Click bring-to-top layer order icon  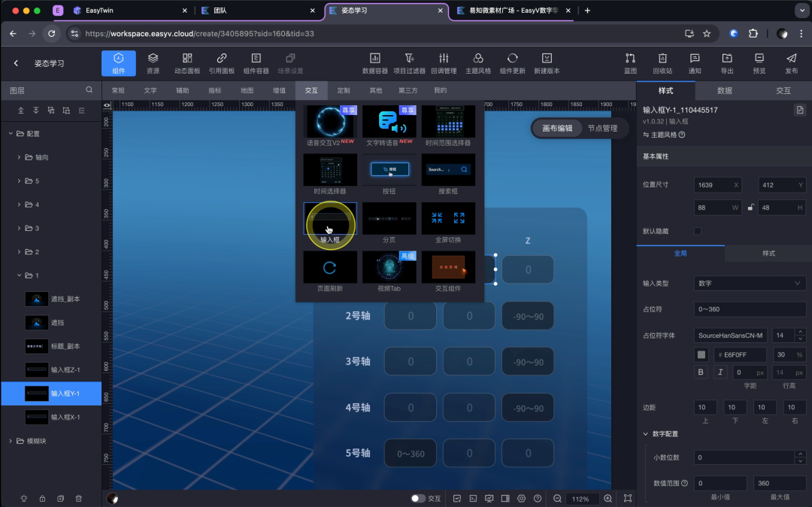click(21, 111)
